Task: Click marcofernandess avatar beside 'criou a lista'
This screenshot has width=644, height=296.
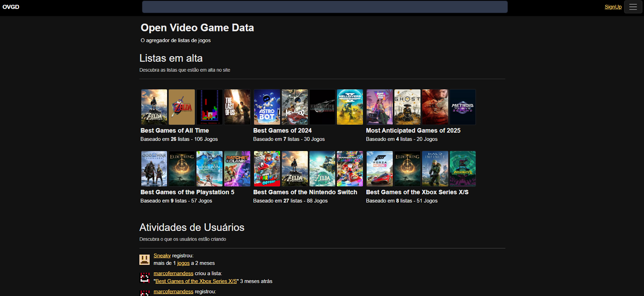Action: [144, 277]
